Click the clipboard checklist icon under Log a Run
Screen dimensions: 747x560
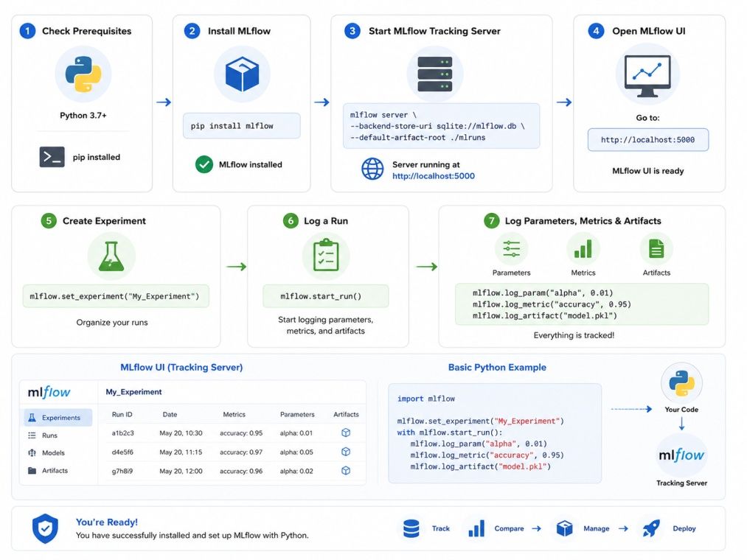pos(327,255)
